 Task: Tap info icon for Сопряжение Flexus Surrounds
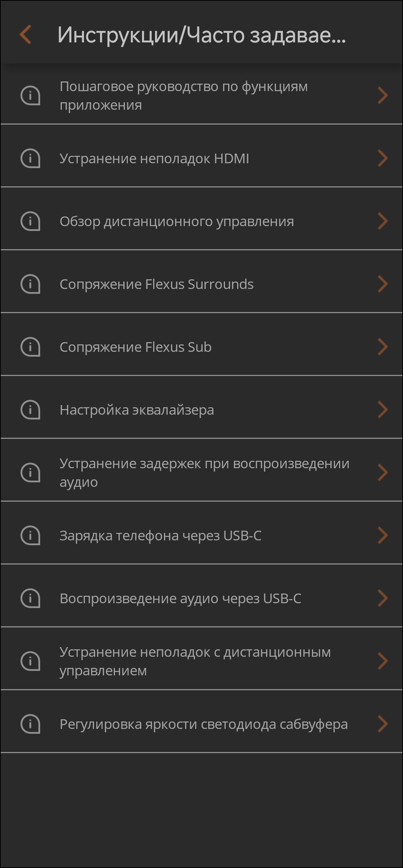pyautogui.click(x=30, y=284)
